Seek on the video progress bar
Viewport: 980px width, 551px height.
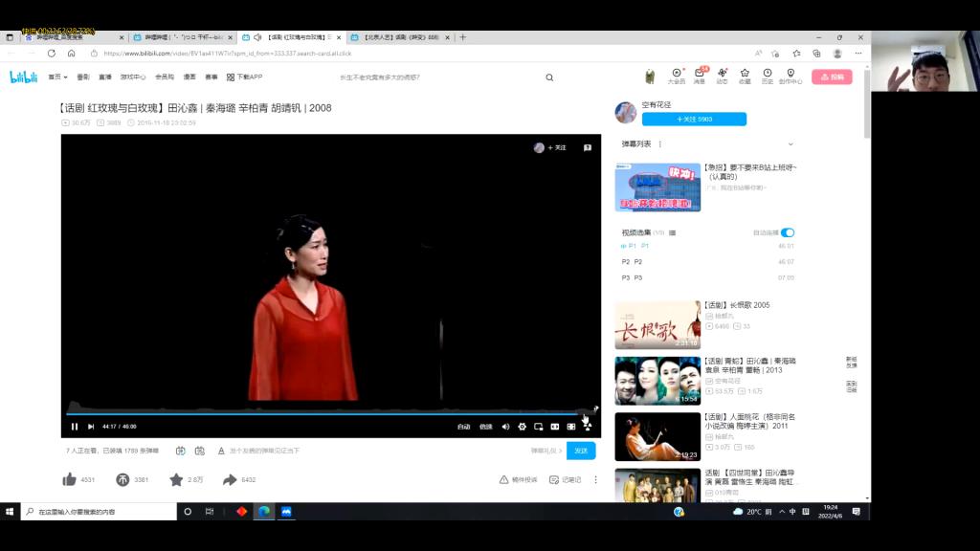click(331, 413)
